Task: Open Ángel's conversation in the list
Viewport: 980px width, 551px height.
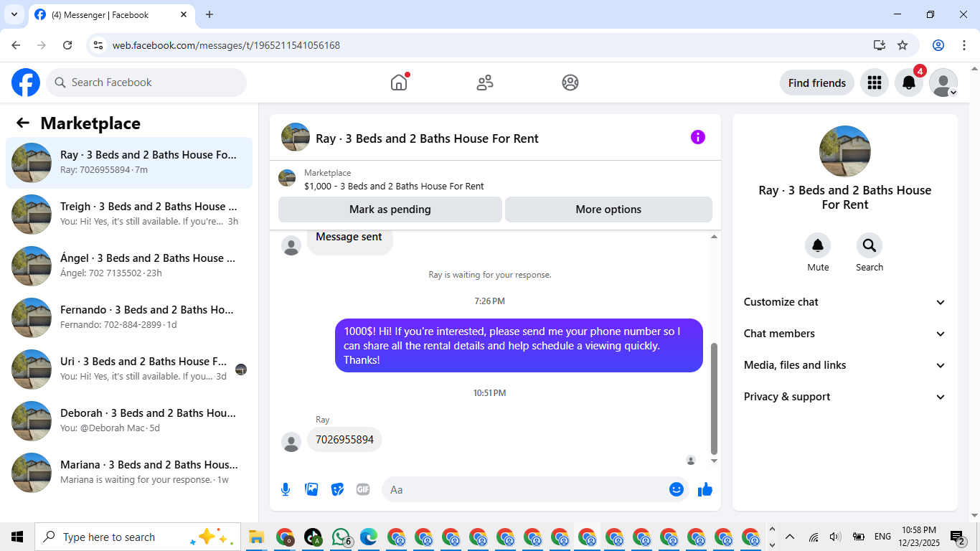Action: 129,265
